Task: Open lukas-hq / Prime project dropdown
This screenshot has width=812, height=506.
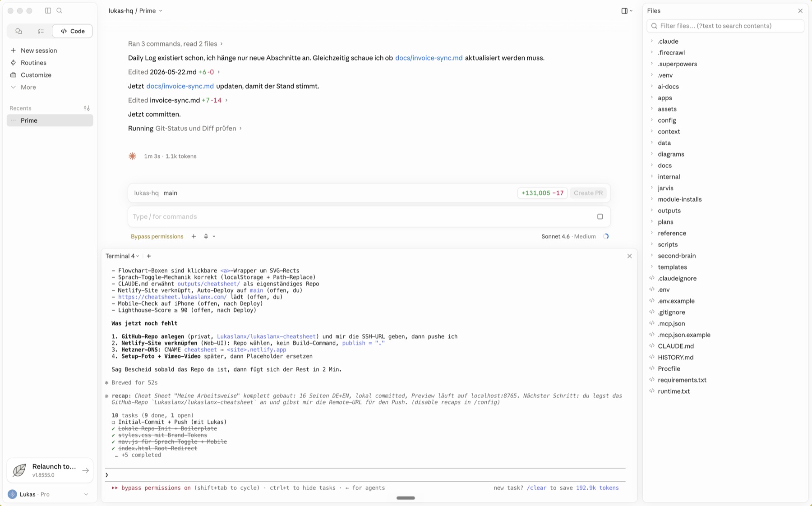Action: [135, 11]
